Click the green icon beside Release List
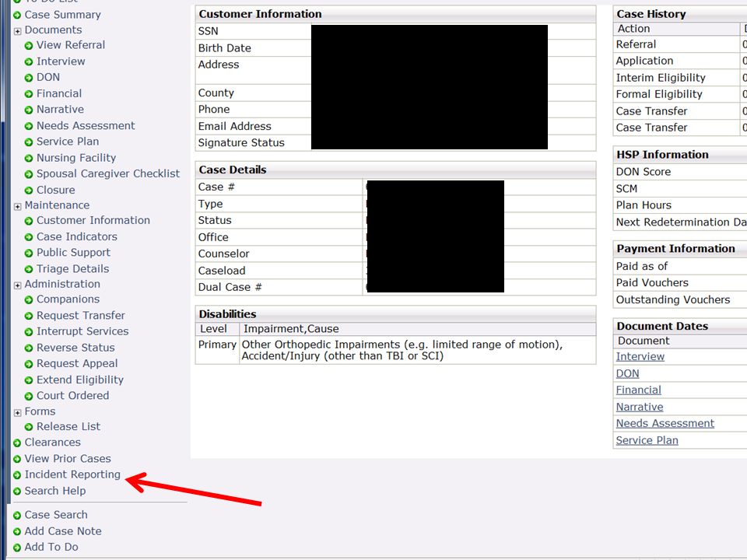Screen dimensions: 747x560 tap(29, 427)
